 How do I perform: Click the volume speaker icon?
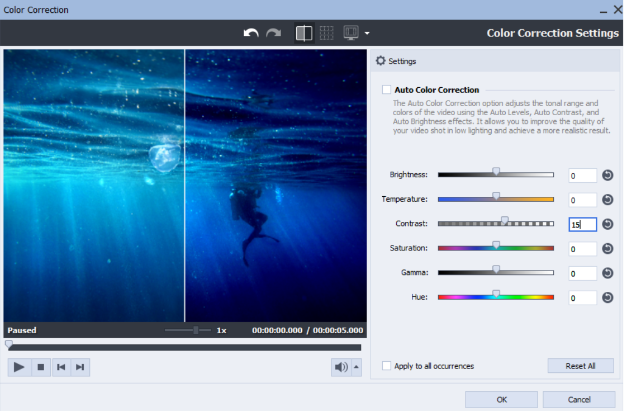341,367
